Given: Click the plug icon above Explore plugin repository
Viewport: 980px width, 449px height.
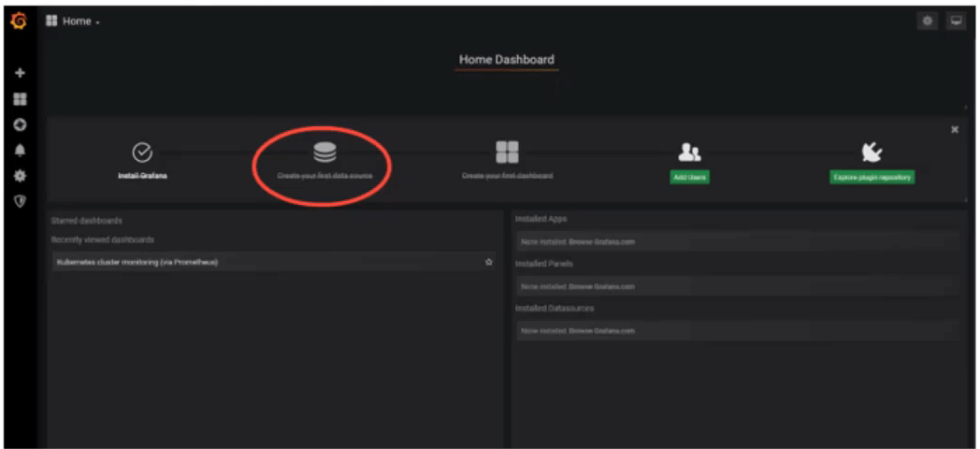Looking at the screenshot, I should (x=872, y=152).
